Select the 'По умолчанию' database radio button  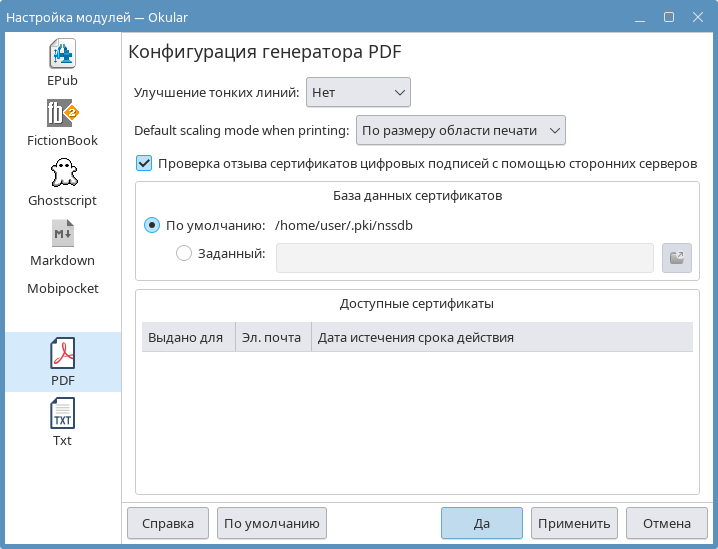tap(152, 225)
